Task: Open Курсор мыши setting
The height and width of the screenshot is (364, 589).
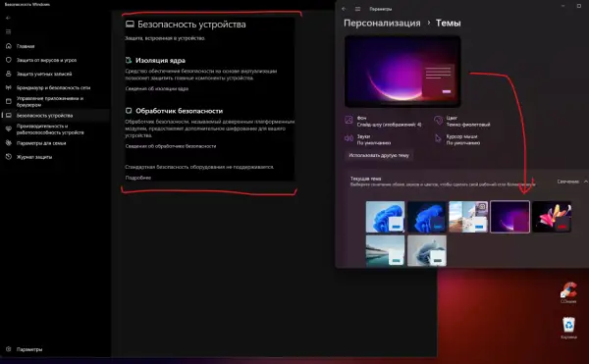Action: [457, 139]
